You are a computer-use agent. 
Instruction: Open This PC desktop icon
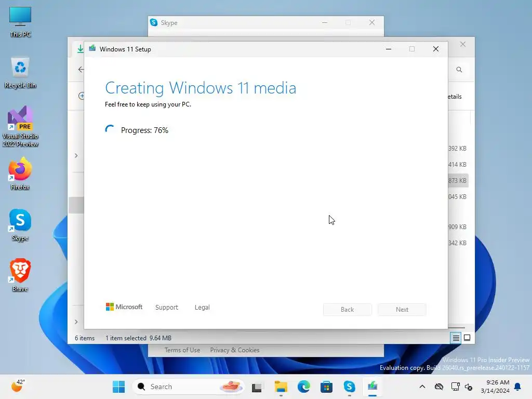point(20,21)
